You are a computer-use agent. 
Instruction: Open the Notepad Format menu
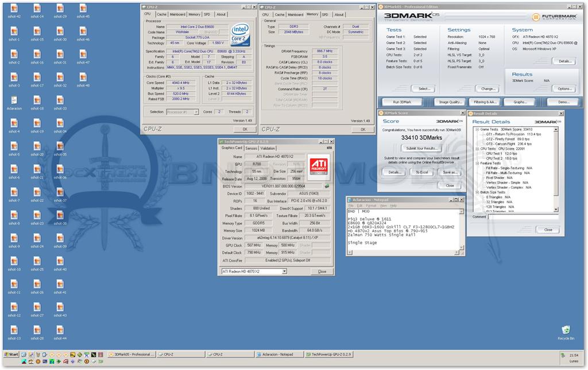(371, 206)
